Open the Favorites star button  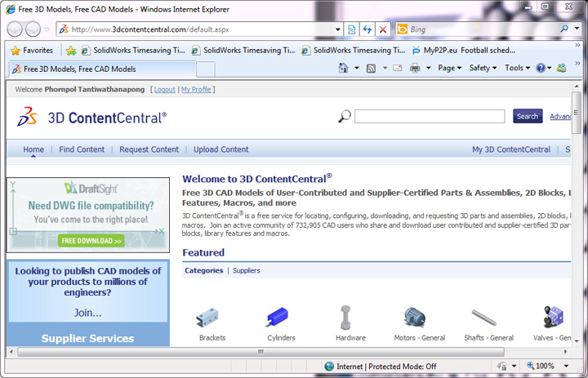32,51
